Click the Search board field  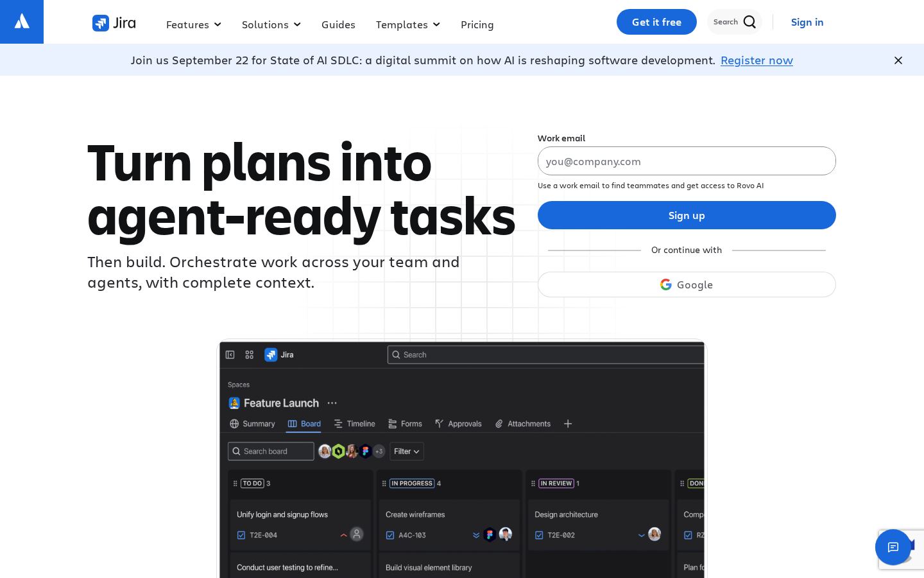click(271, 451)
